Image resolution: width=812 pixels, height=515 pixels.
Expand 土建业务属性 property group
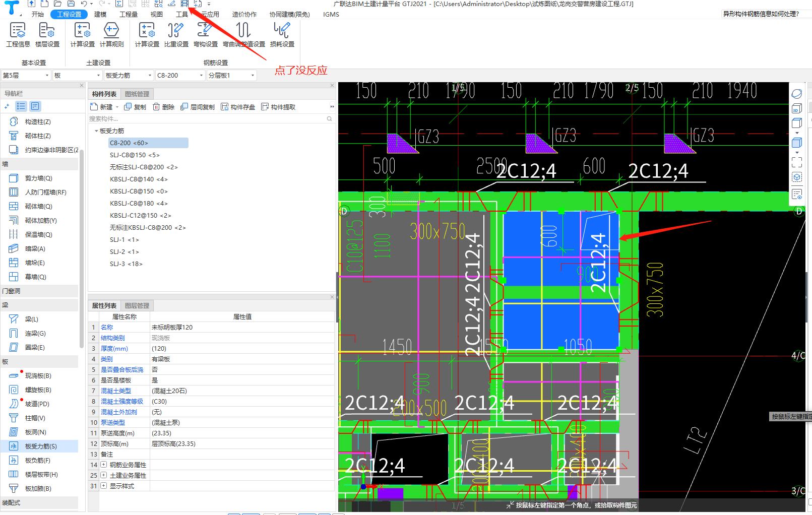click(x=103, y=475)
